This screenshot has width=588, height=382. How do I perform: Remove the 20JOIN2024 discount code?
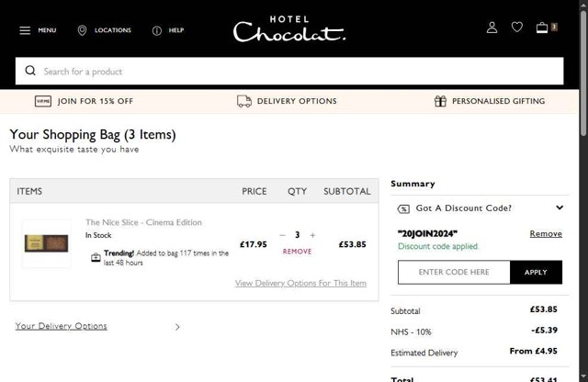tap(546, 234)
